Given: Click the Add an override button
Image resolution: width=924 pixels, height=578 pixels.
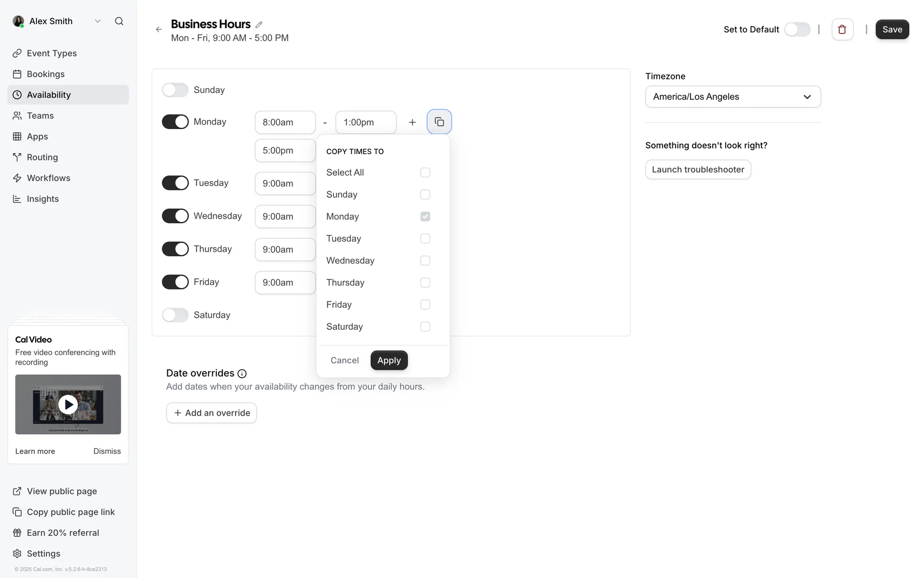Looking at the screenshot, I should [x=211, y=413].
